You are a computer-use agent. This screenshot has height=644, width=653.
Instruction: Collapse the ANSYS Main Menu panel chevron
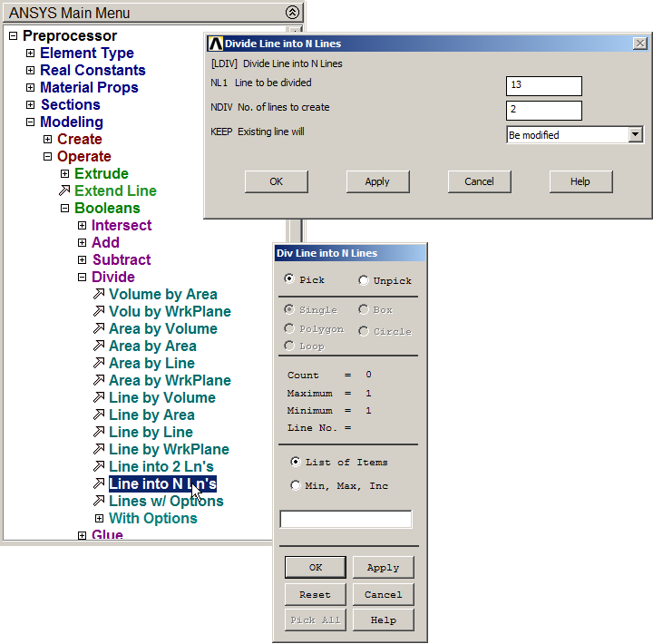[291, 13]
